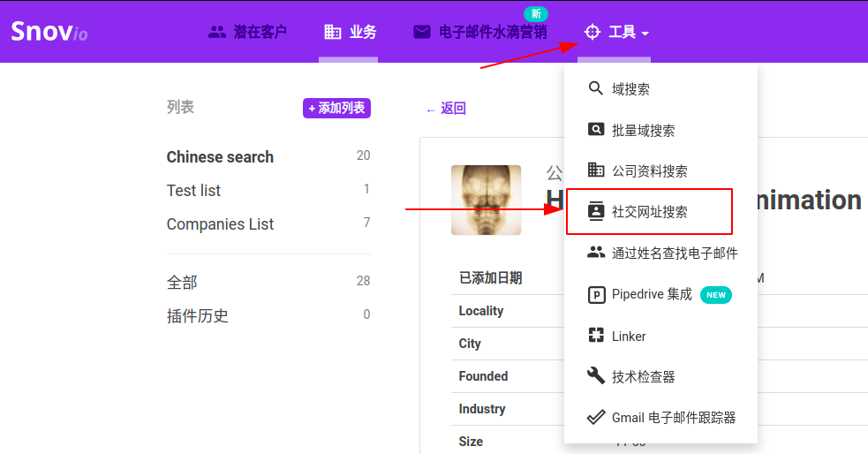This screenshot has width=868, height=454.
Task: Open the Companies List entry
Action: click(x=220, y=224)
